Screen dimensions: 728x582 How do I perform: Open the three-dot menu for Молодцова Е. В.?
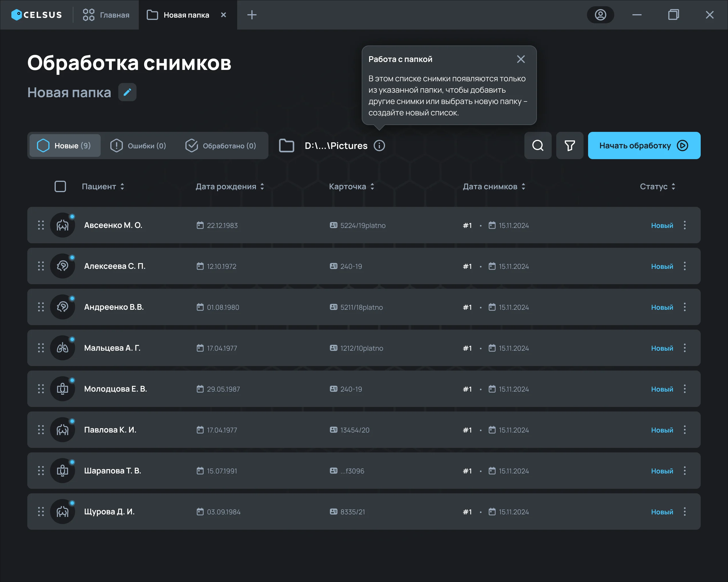click(685, 389)
